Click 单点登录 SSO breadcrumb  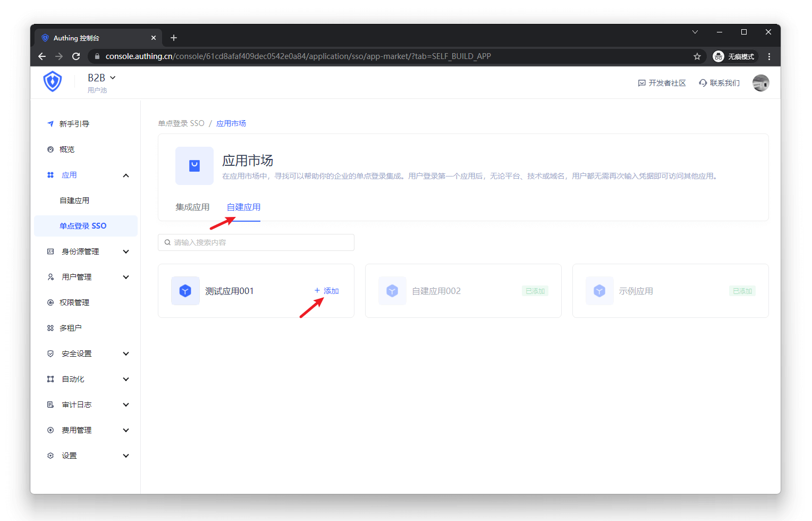tap(181, 123)
